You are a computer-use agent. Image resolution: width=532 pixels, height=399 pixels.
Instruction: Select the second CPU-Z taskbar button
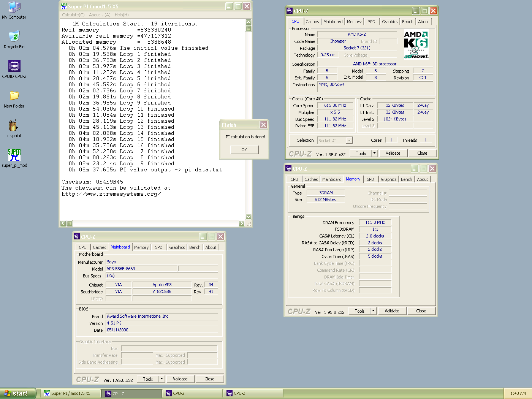pyautogui.click(x=192, y=393)
